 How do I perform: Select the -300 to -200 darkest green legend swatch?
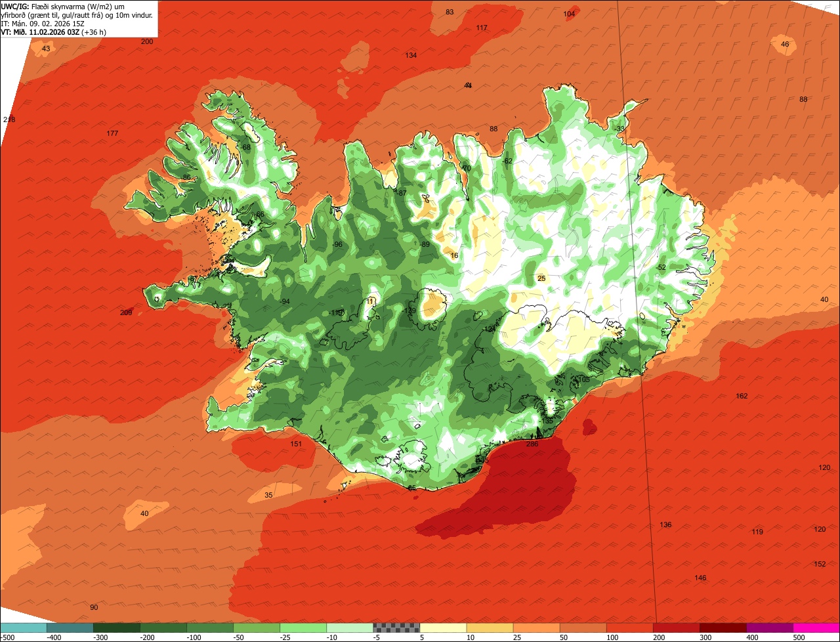pyautogui.click(x=117, y=628)
